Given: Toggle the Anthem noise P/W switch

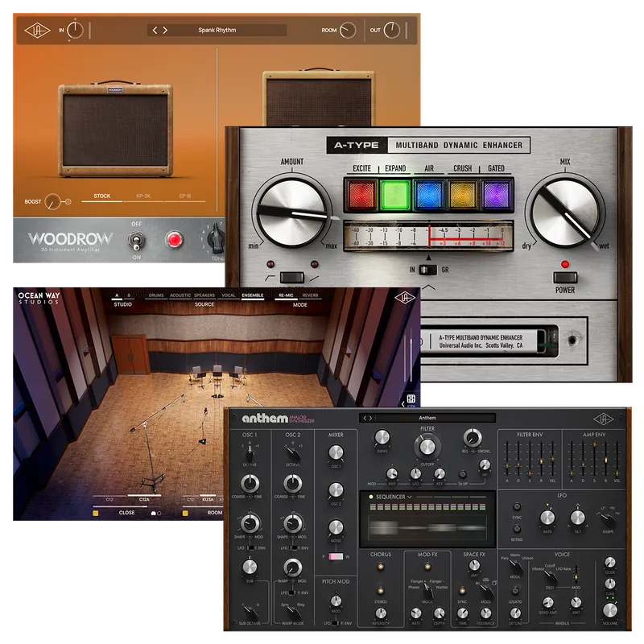Looking at the screenshot, I should (335, 556).
